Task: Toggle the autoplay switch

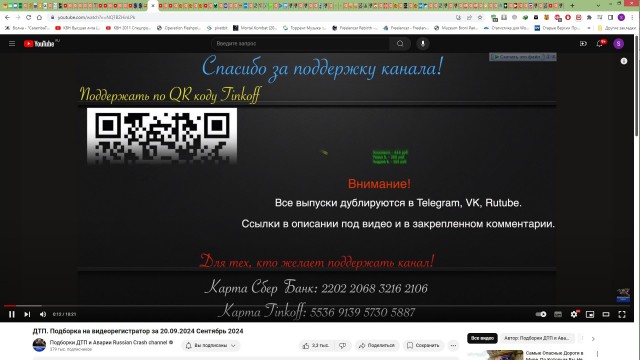Action: tap(541, 314)
